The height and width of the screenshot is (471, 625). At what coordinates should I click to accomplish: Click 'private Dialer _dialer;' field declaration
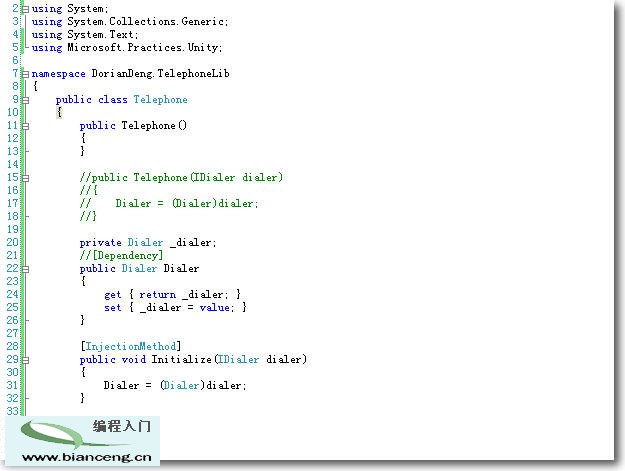click(x=148, y=242)
